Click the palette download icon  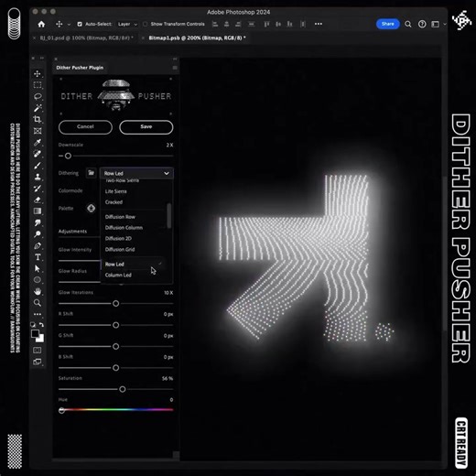91,208
